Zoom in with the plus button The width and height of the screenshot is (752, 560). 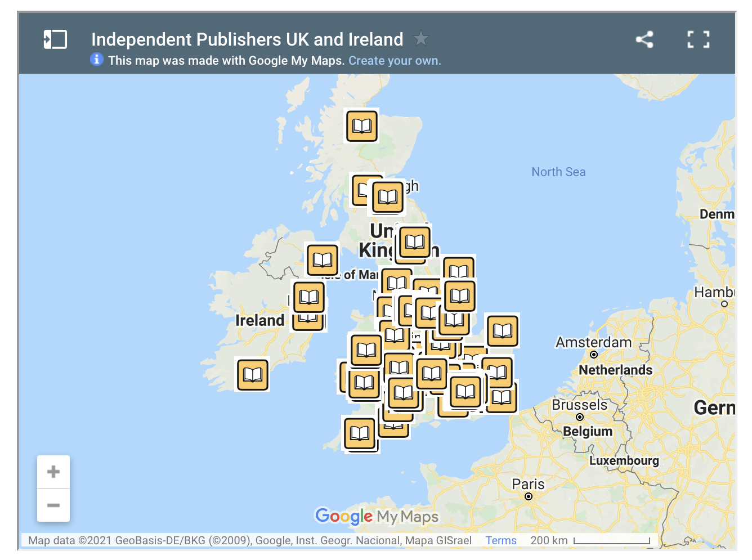point(53,472)
